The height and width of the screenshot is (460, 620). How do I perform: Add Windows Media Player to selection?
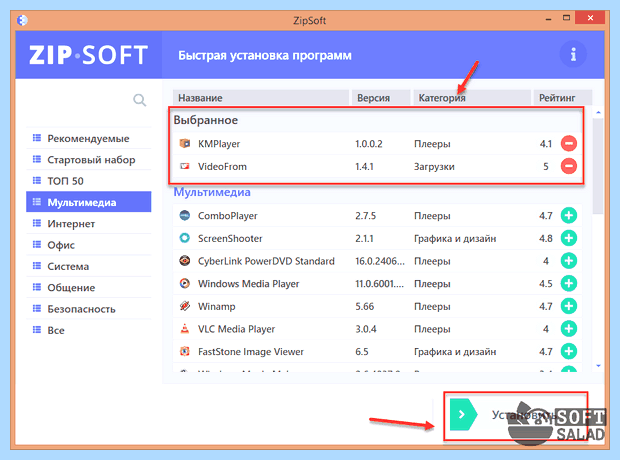coord(569,284)
